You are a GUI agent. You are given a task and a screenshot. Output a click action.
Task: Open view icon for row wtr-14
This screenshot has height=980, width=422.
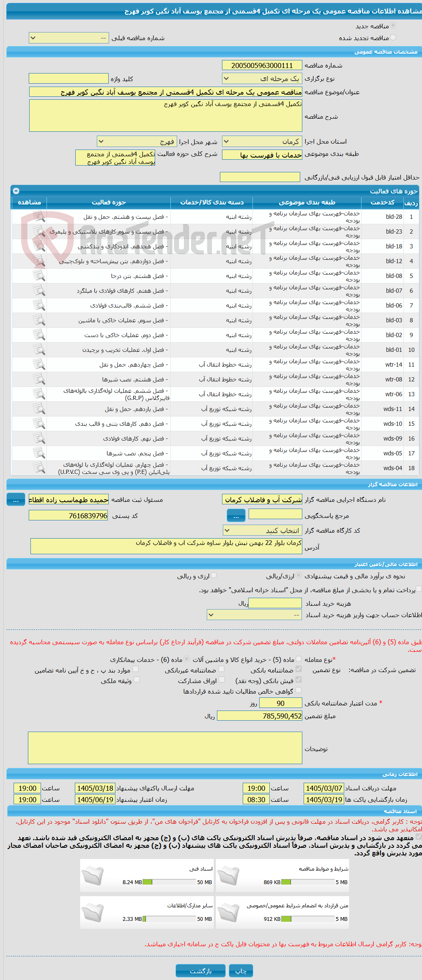click(39, 365)
